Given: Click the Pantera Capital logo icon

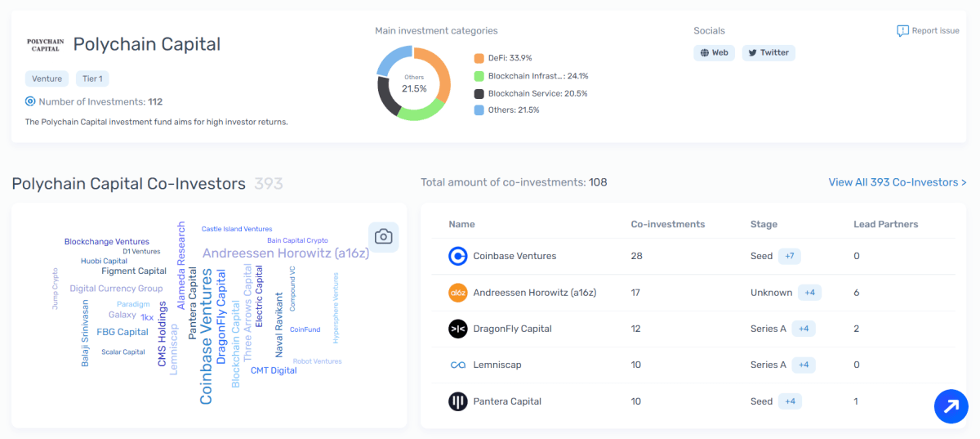Looking at the screenshot, I should pyautogui.click(x=458, y=401).
